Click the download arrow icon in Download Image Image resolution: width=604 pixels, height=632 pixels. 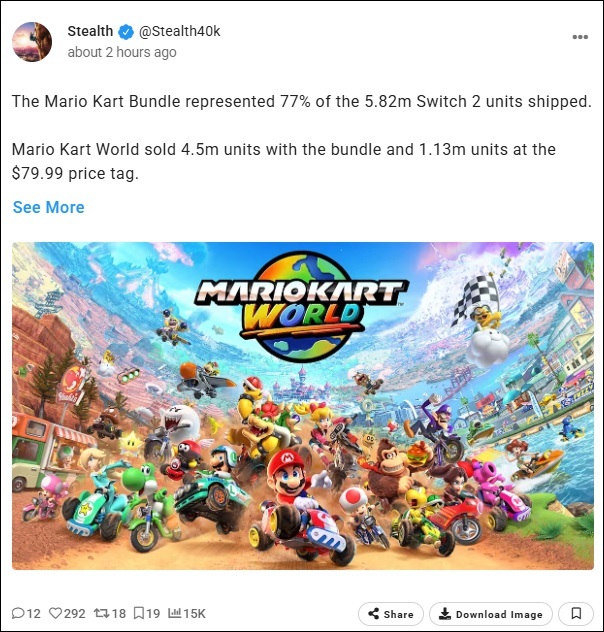click(444, 614)
